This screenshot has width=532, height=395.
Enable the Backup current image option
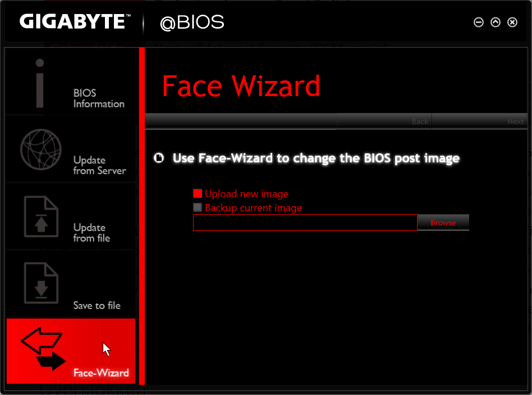[198, 208]
